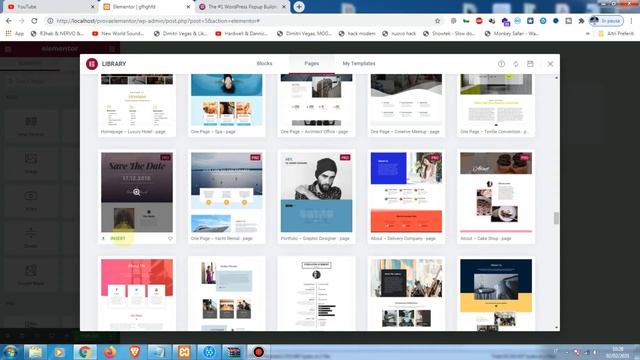640x360 pixels.
Task: Reload the current page
Action: [34, 20]
